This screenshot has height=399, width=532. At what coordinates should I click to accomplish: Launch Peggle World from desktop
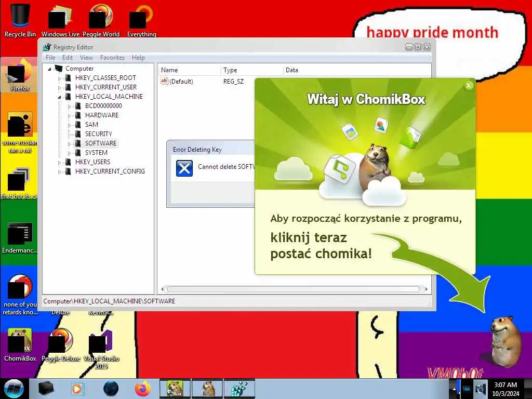pos(101,19)
